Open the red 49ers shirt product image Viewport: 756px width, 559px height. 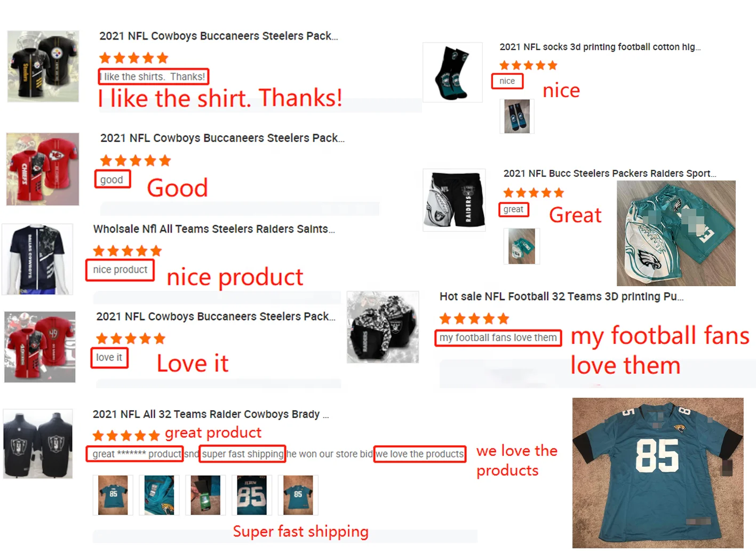[40, 347]
